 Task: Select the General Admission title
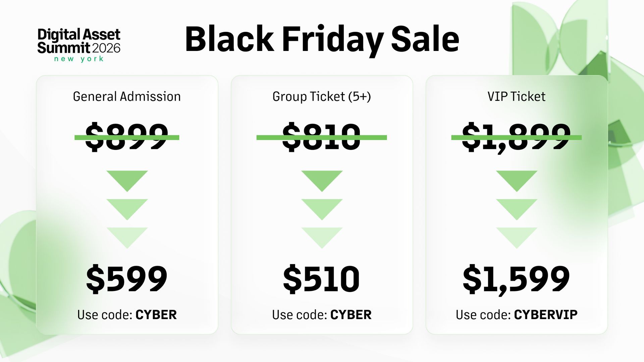127,97
